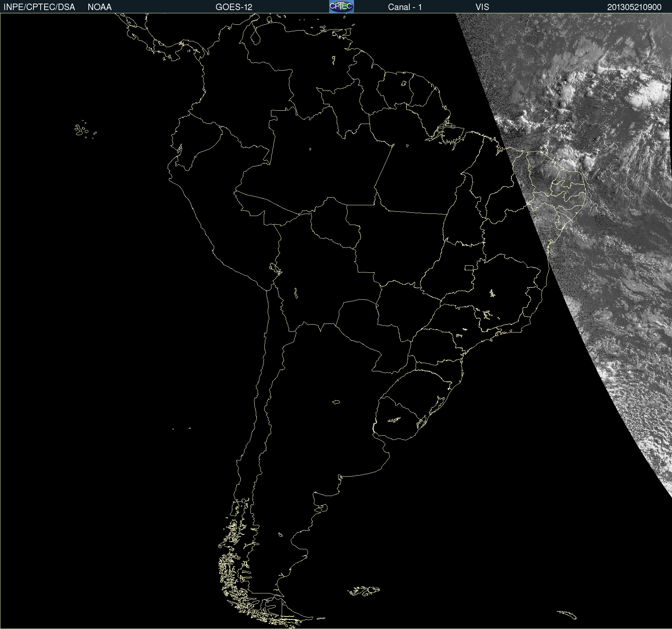This screenshot has width=672, height=629.
Task: Click the 201305210900 timestamp
Action: tap(634, 7)
